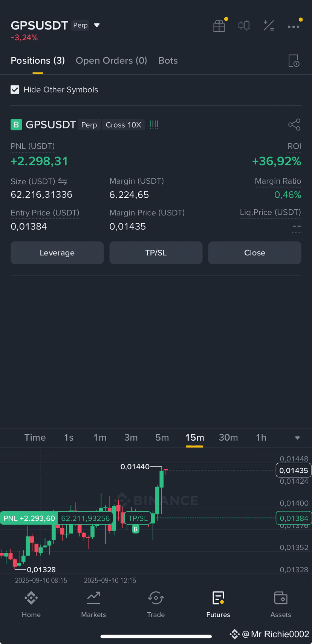Image resolution: width=312 pixels, height=644 pixels.
Task: Tap the +36,92% ROI value
Action: click(277, 161)
